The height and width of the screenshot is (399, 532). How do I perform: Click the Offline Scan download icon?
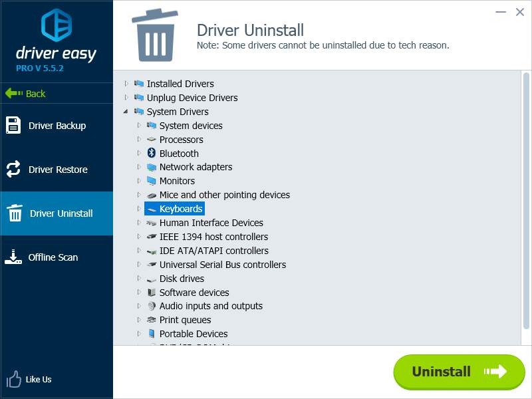coord(15,257)
